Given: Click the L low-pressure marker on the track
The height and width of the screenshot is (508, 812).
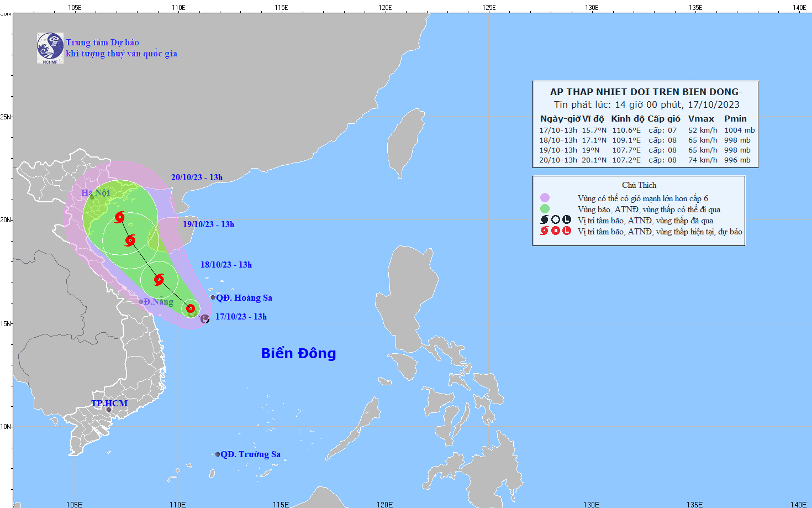Looking at the screenshot, I should coord(204,318).
